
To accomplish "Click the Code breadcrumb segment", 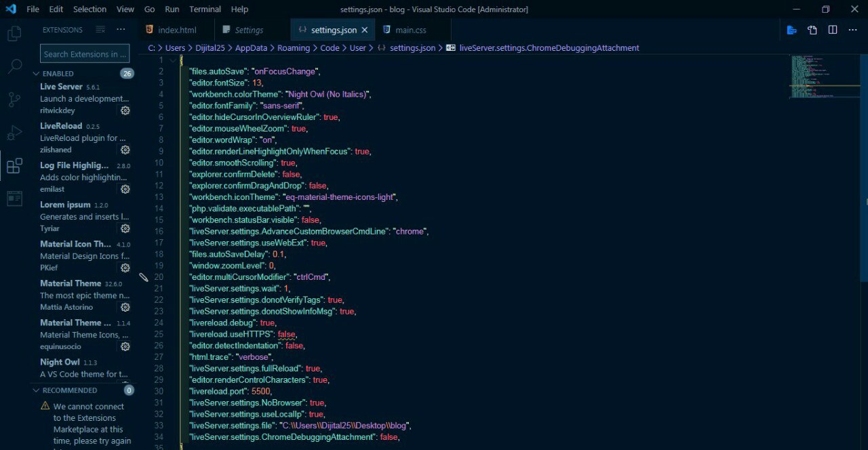I will coord(330,48).
